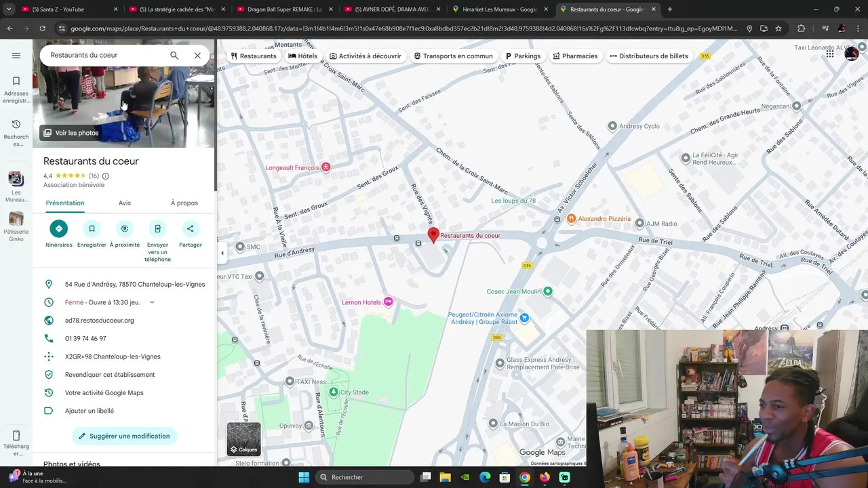Click the Cosec Jean Moulin marker
Screen dimensions: 868x488
[548, 291]
